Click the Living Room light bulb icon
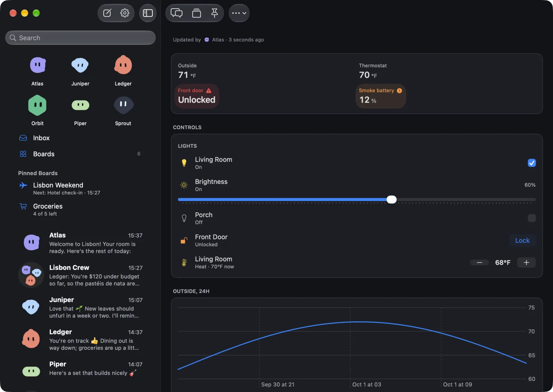Viewport: 553px width, 392px height. pyautogui.click(x=184, y=163)
